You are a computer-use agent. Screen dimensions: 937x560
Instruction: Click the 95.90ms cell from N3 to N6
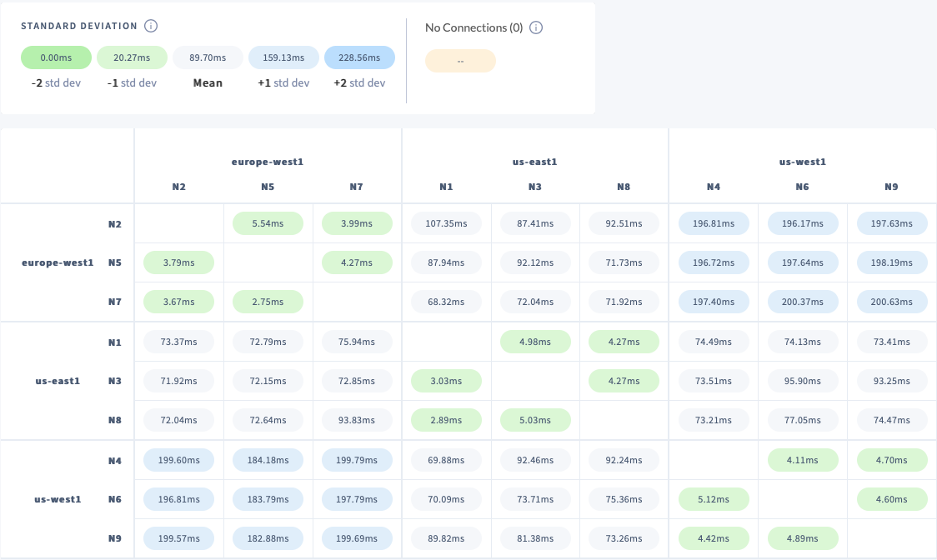coord(802,381)
